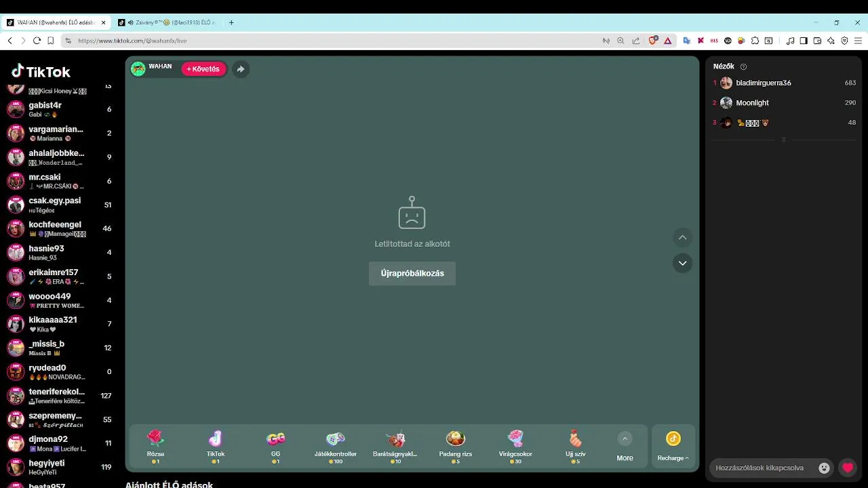Send the Ujj szív gift

tap(575, 447)
